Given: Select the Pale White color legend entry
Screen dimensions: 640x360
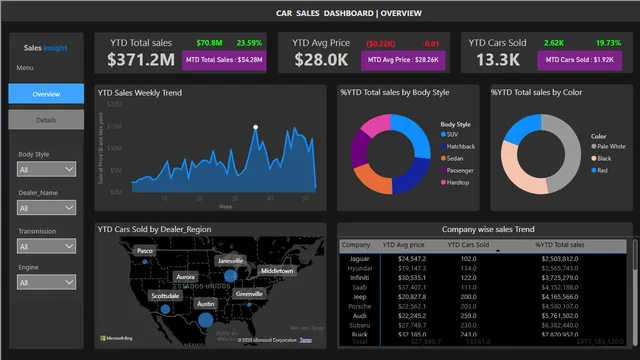Looking at the screenshot, I should (609, 146).
